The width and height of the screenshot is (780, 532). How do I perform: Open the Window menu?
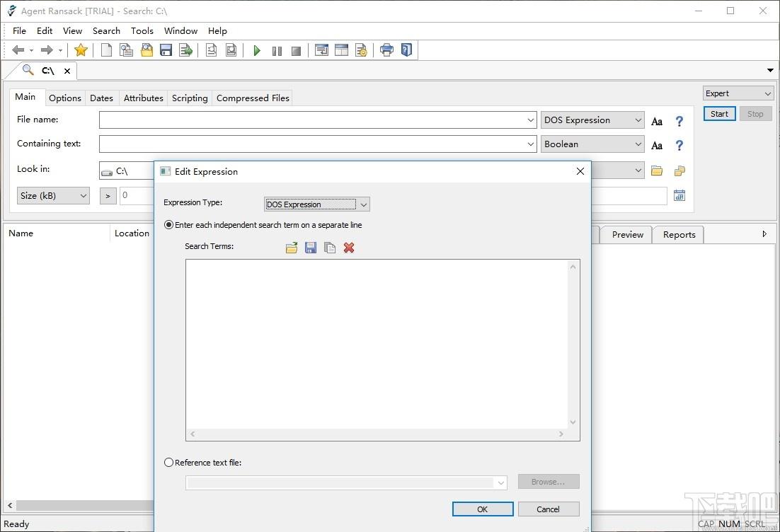point(180,31)
